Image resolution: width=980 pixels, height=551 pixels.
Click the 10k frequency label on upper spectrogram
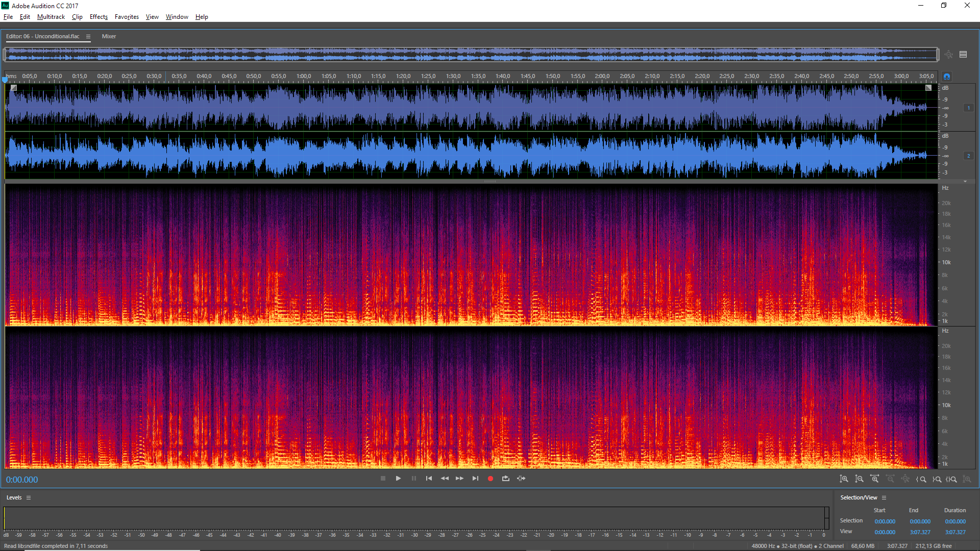pos(946,262)
